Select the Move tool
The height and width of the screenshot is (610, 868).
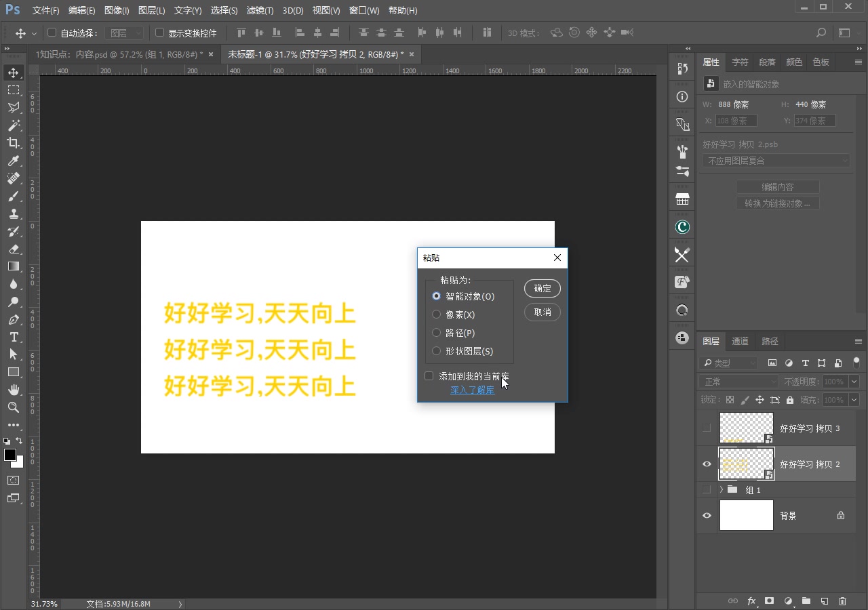(x=14, y=72)
